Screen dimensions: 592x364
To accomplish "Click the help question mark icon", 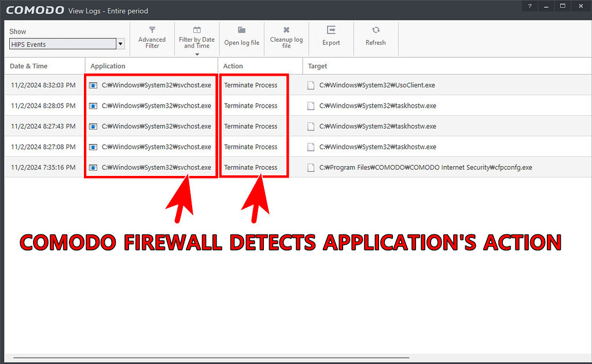I will [x=530, y=6].
